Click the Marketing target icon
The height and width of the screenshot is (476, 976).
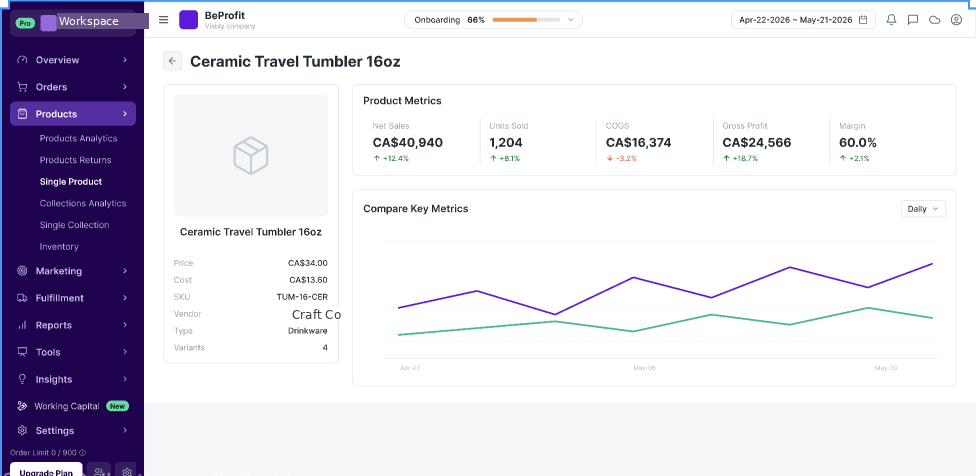(23, 271)
